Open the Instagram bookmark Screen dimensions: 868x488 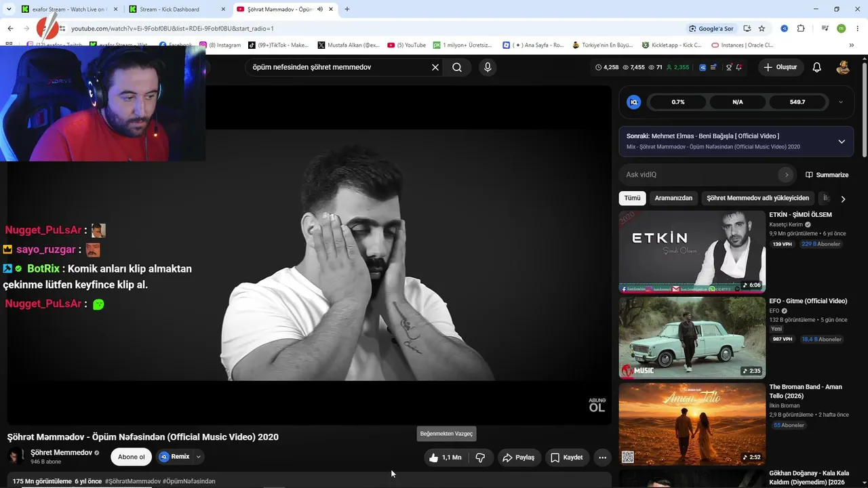[x=220, y=45]
